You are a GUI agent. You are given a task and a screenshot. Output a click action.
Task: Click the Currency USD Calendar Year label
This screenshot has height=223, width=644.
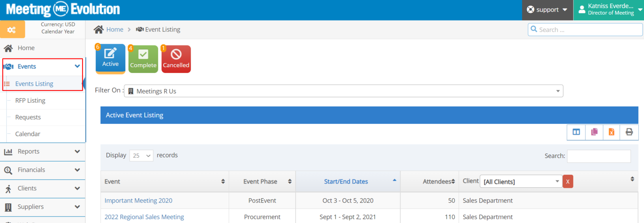pyautogui.click(x=58, y=28)
